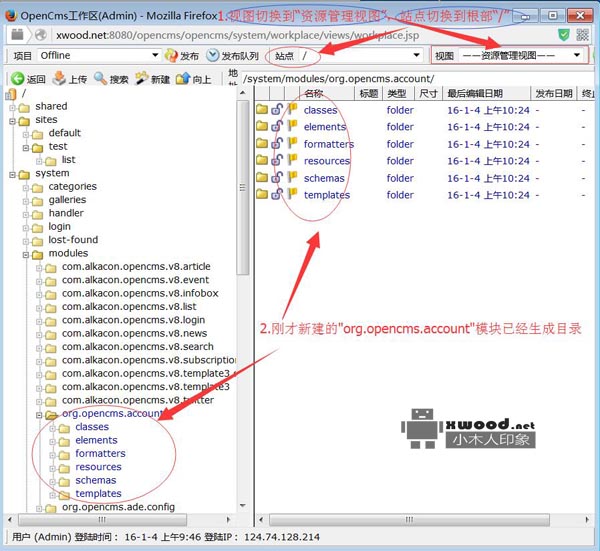600x551 pixels.
Task: Sort by the 类型 column header
Action: pyautogui.click(x=398, y=93)
